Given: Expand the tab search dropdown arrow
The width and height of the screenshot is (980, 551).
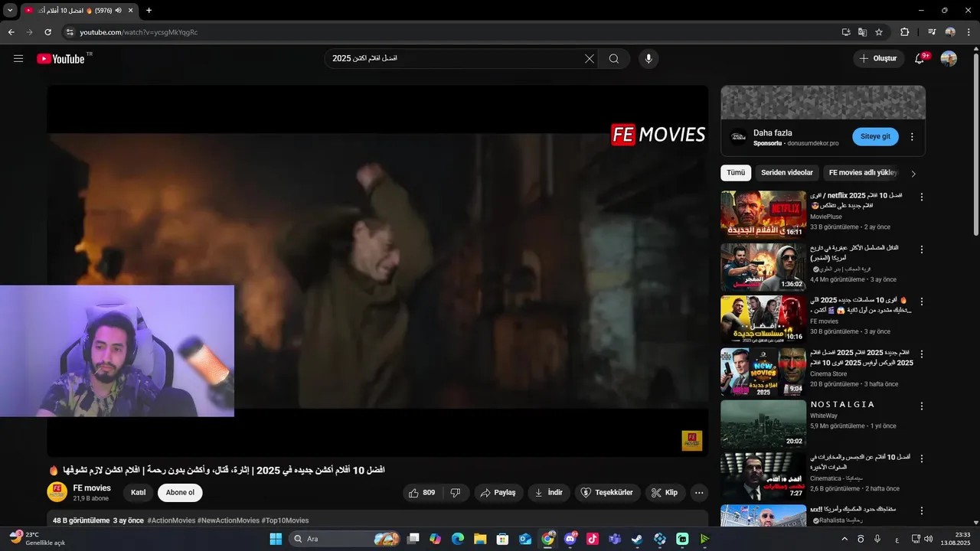Looking at the screenshot, I should point(10,11).
